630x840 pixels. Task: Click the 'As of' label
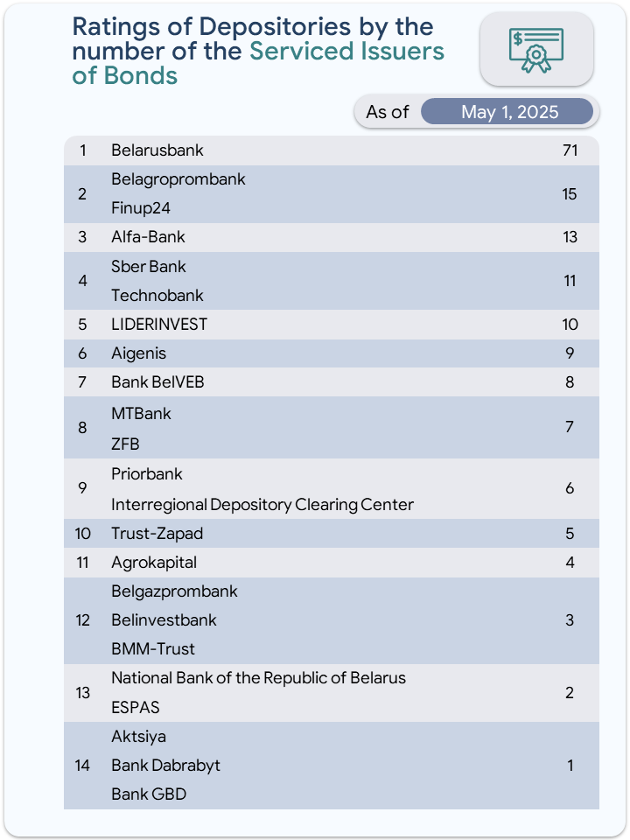pyautogui.click(x=388, y=111)
